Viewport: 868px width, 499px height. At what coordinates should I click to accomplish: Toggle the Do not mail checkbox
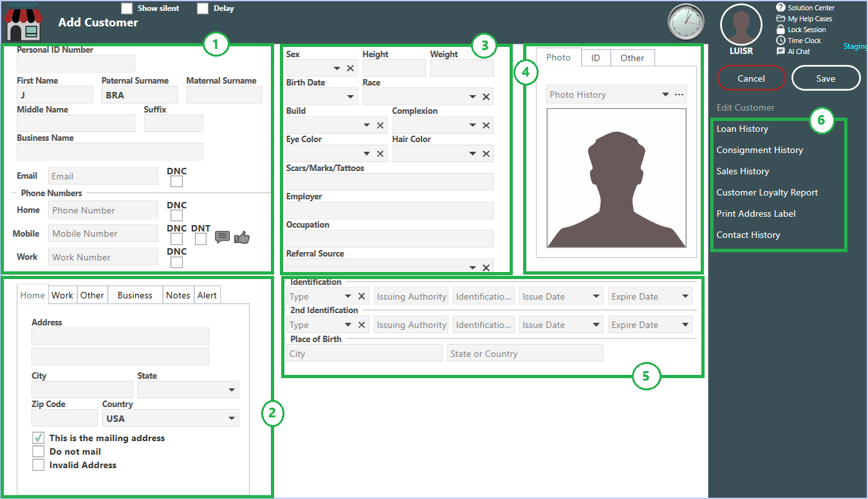pyautogui.click(x=39, y=451)
